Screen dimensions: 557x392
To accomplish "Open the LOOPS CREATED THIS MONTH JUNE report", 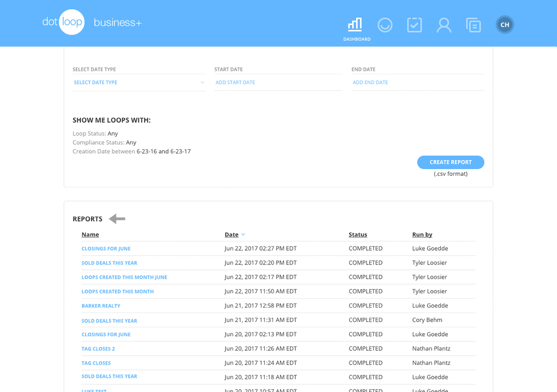I will point(124,277).
